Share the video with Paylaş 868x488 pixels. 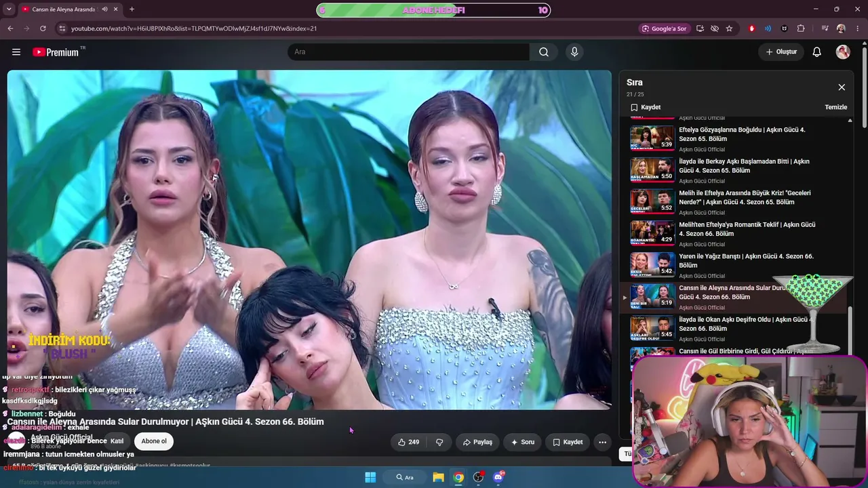point(477,442)
